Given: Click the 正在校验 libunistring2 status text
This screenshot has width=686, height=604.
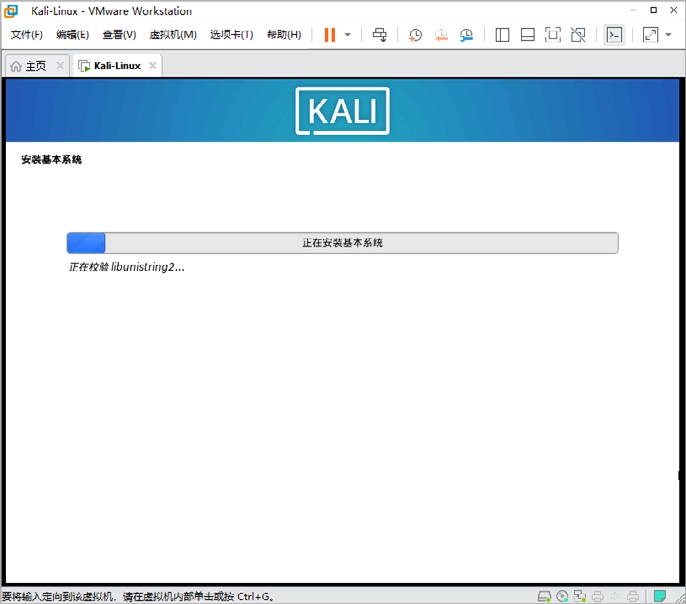Looking at the screenshot, I should click(x=126, y=267).
